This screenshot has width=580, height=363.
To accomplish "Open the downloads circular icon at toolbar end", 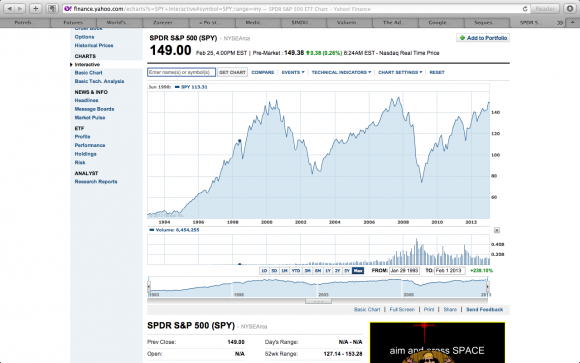I will coord(570,9).
